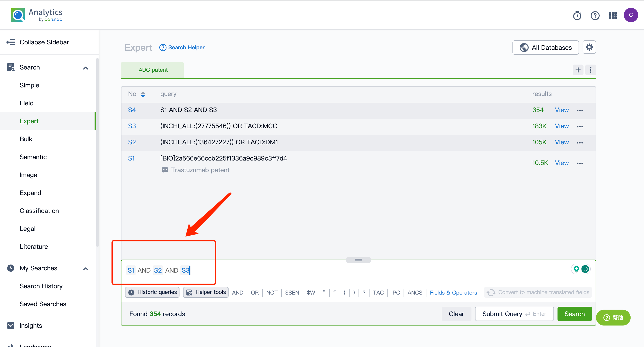Select the ADC patent tab
Viewport: 644px width, 347px height.
[152, 70]
